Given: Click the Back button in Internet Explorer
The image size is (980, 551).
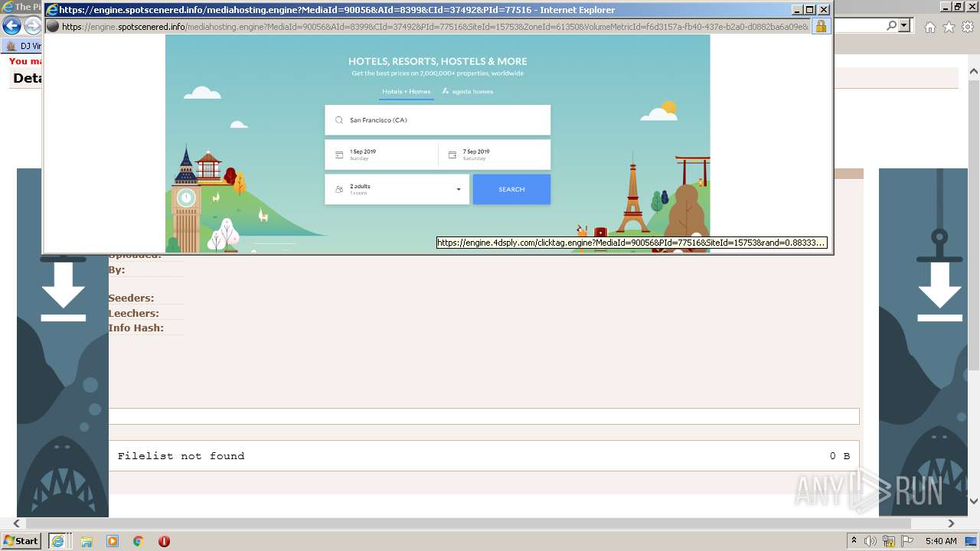Looking at the screenshot, I should pos(11,26).
